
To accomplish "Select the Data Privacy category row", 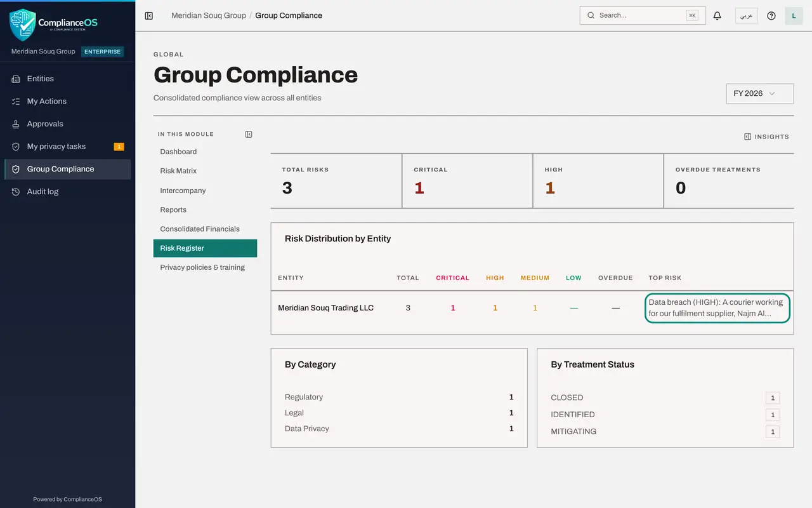I will [x=399, y=429].
